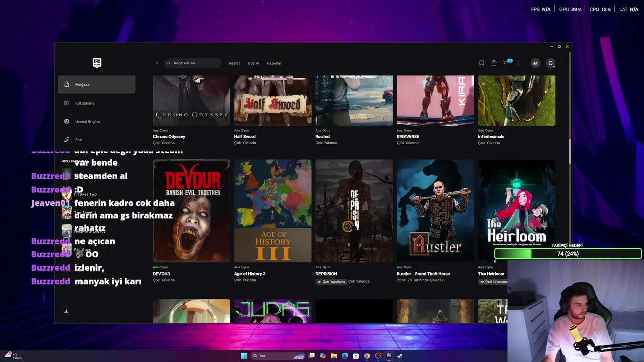Open Google Chrome from the taskbar

[x=367, y=356]
